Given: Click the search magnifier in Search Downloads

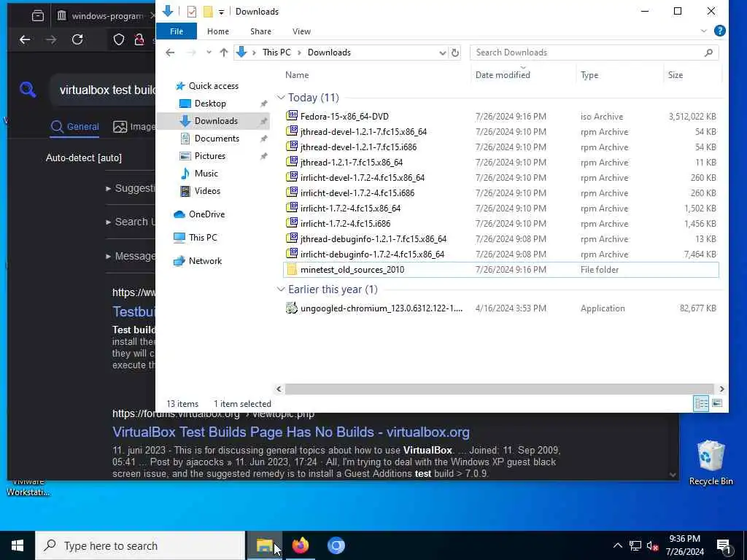Looking at the screenshot, I should 708,52.
